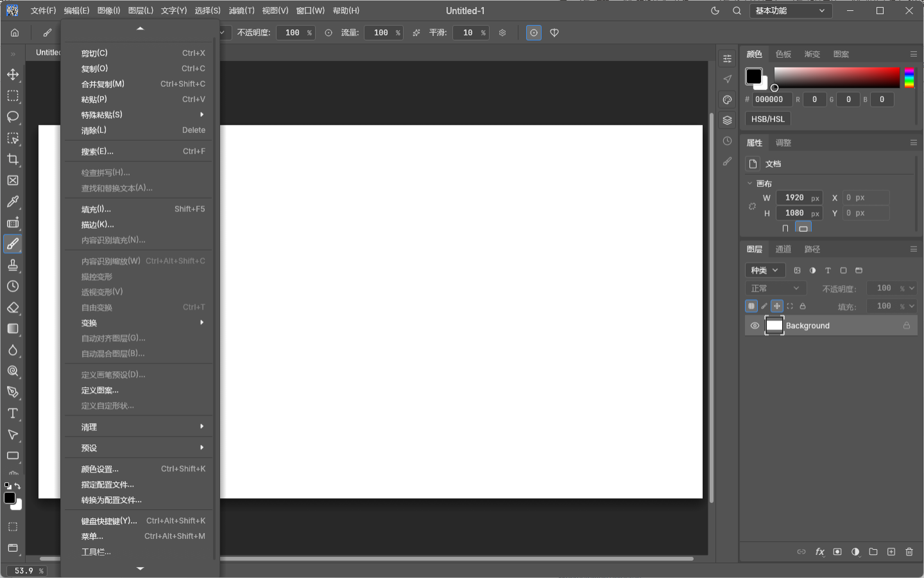Select the Pen tool
Image resolution: width=924 pixels, height=578 pixels.
[x=13, y=392]
